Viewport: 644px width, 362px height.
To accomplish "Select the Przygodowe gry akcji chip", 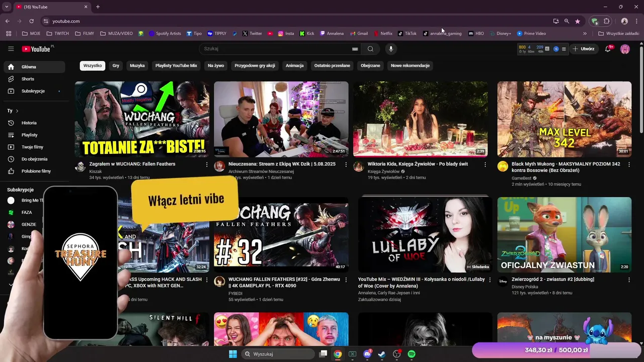I will [255, 65].
